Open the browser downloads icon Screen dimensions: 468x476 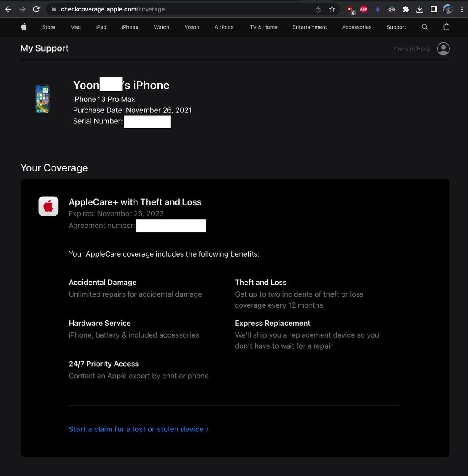(x=420, y=9)
